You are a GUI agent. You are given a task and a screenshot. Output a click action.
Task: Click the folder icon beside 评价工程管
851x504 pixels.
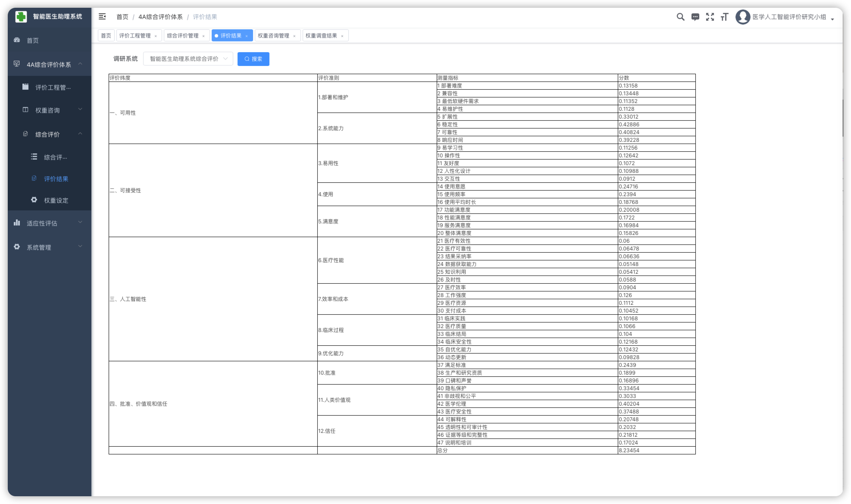coord(25,87)
